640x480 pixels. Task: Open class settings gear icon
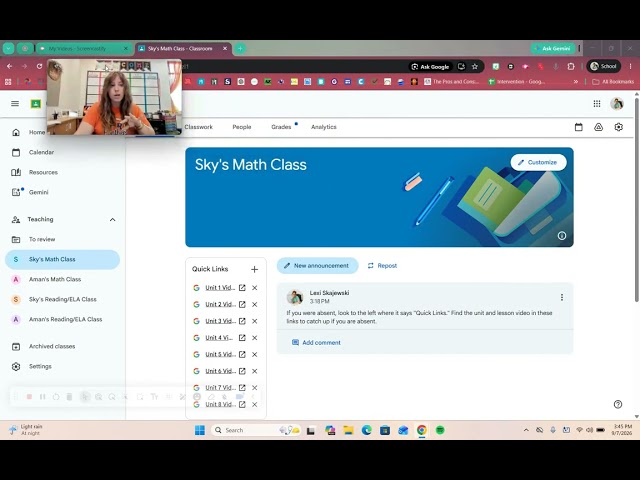[618, 127]
